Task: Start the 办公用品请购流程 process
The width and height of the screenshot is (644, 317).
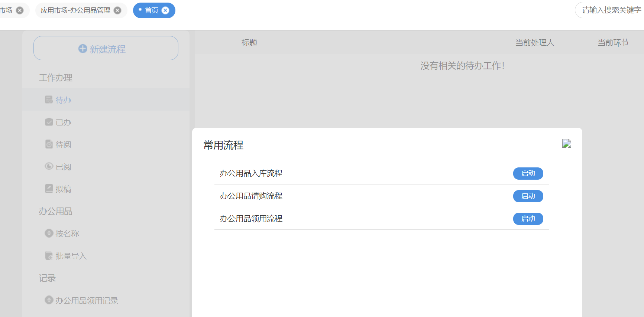Action: (528, 196)
